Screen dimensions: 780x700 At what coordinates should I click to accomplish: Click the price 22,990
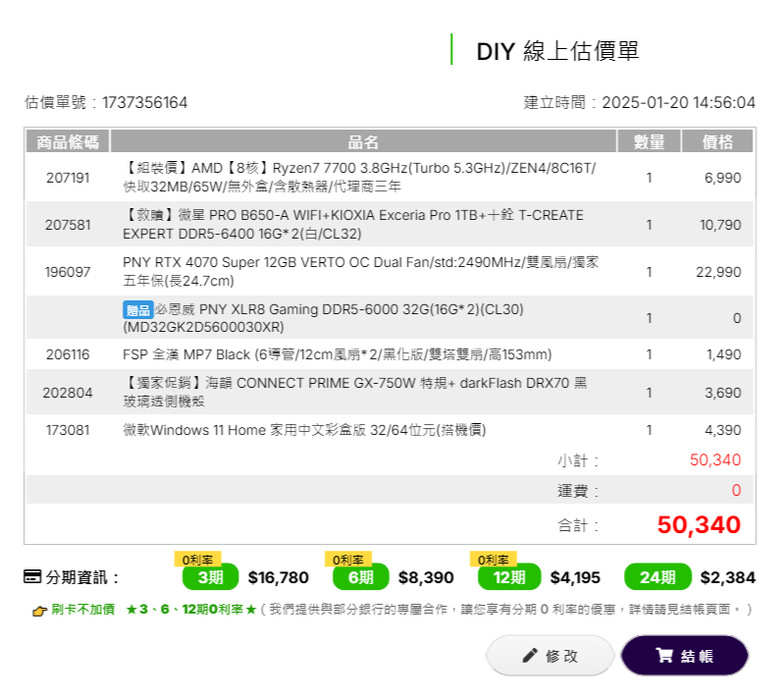[718, 272]
